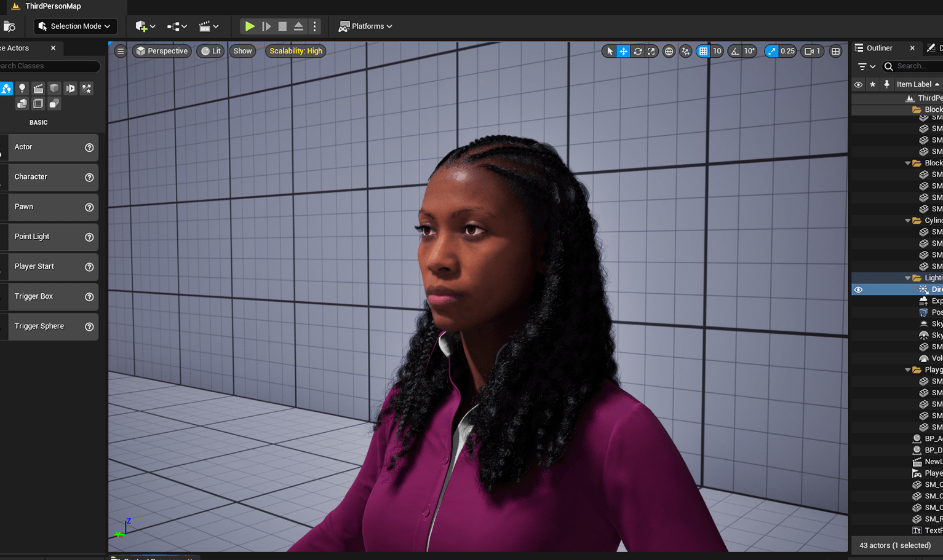The width and height of the screenshot is (943, 560).
Task: Open the Platforms dropdown
Action: (x=365, y=26)
